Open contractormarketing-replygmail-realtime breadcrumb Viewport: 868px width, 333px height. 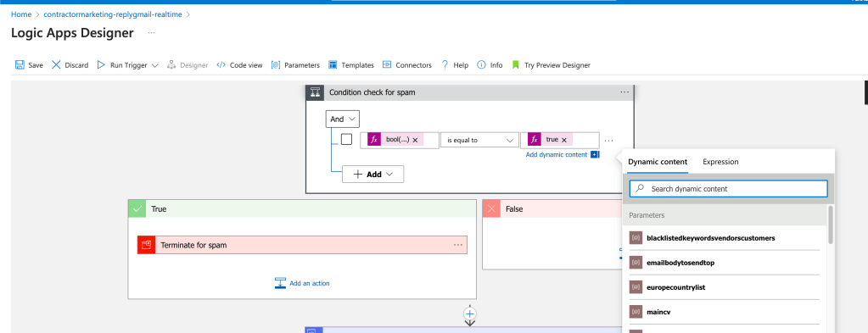(x=112, y=14)
